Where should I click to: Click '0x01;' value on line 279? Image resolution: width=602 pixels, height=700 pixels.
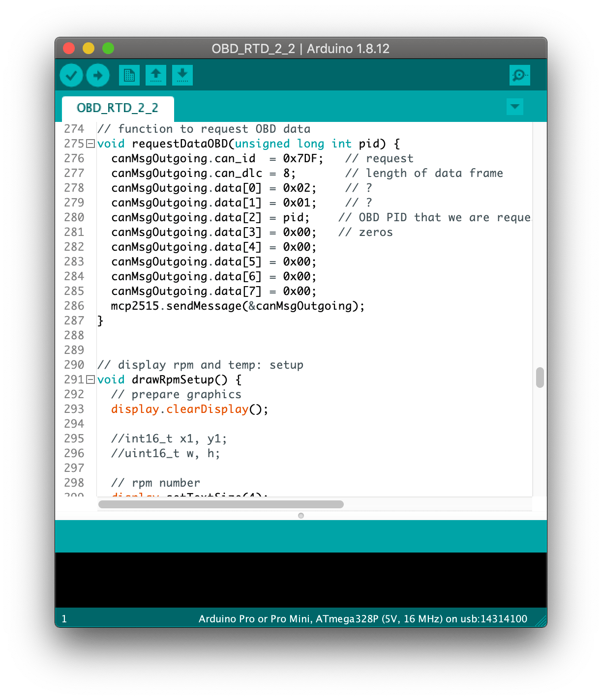pyautogui.click(x=300, y=203)
